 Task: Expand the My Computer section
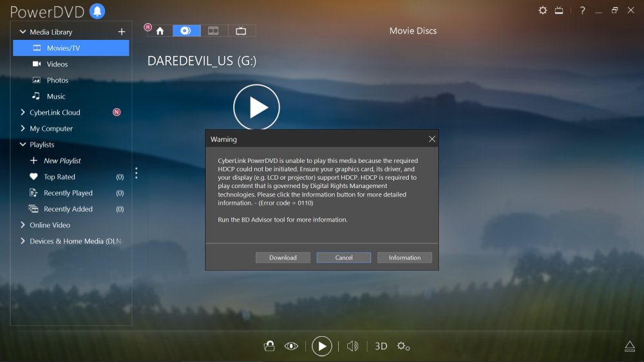(x=23, y=128)
